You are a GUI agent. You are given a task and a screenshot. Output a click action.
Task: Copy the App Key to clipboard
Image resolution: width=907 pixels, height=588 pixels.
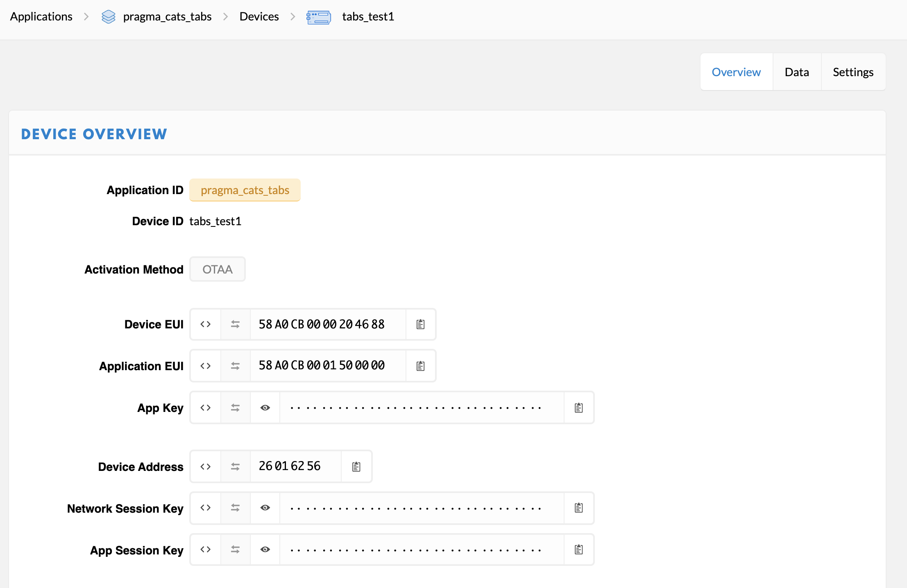point(578,408)
